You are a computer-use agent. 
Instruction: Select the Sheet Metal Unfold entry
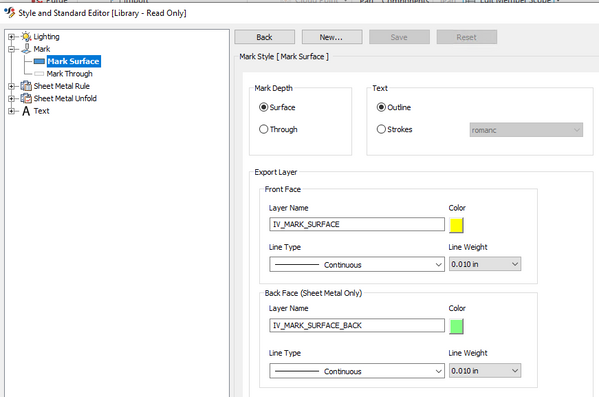pos(65,98)
